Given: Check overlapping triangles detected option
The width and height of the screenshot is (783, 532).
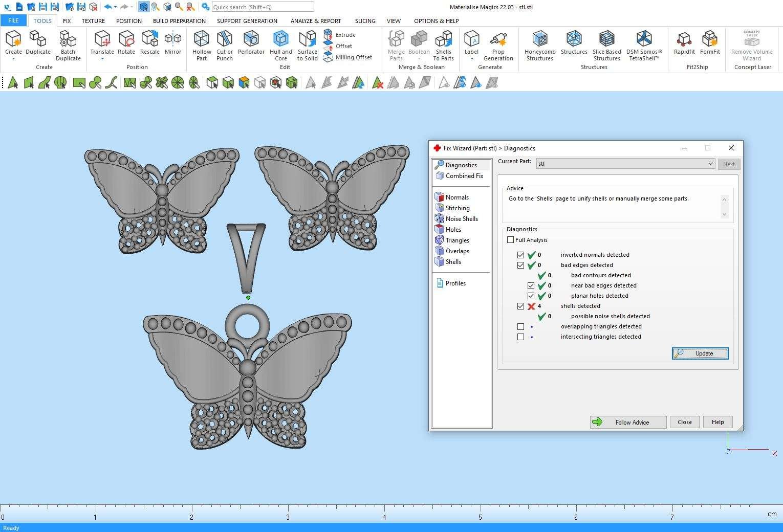Looking at the screenshot, I should (x=521, y=326).
